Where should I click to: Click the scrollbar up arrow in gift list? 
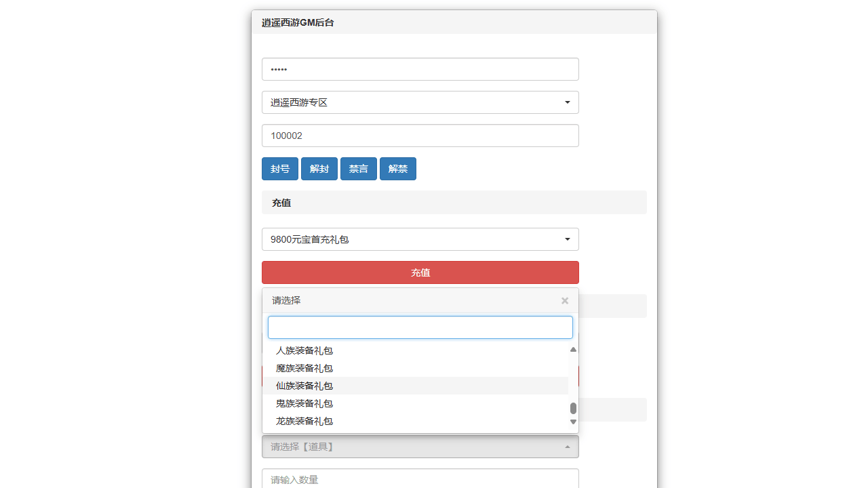point(573,349)
